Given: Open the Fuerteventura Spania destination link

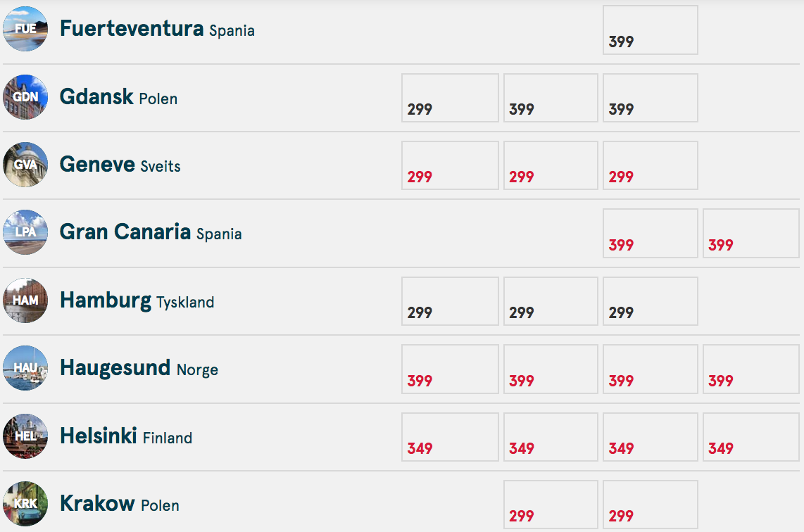Looking at the screenshot, I should (157, 29).
